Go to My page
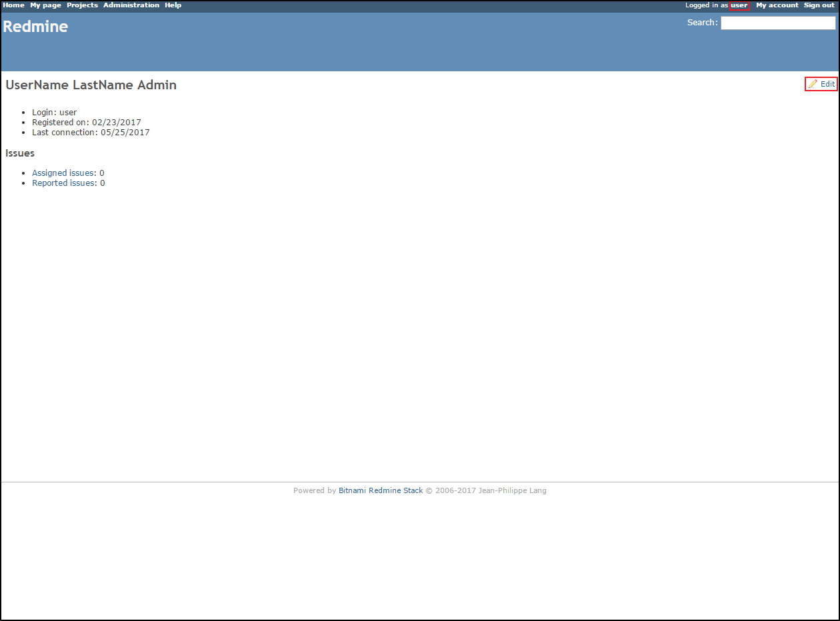Viewport: 840px width, 621px height. pos(45,5)
